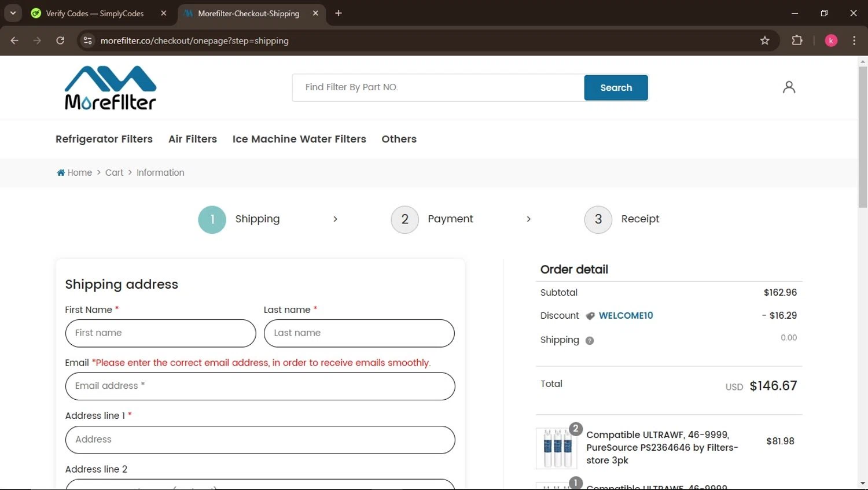Go to Home via breadcrumb
Screen dimensions: 868x490
pyautogui.click(x=80, y=172)
